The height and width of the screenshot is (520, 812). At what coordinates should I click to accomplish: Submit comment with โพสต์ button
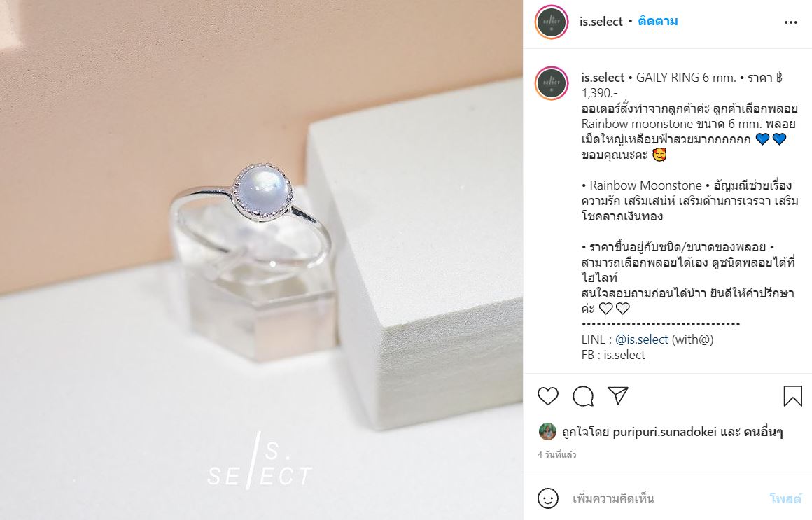(x=785, y=498)
